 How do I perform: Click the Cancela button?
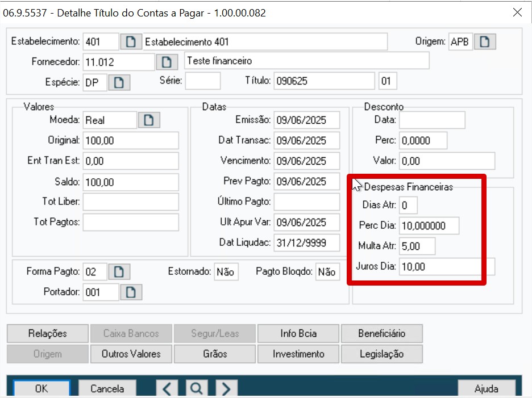(107, 388)
